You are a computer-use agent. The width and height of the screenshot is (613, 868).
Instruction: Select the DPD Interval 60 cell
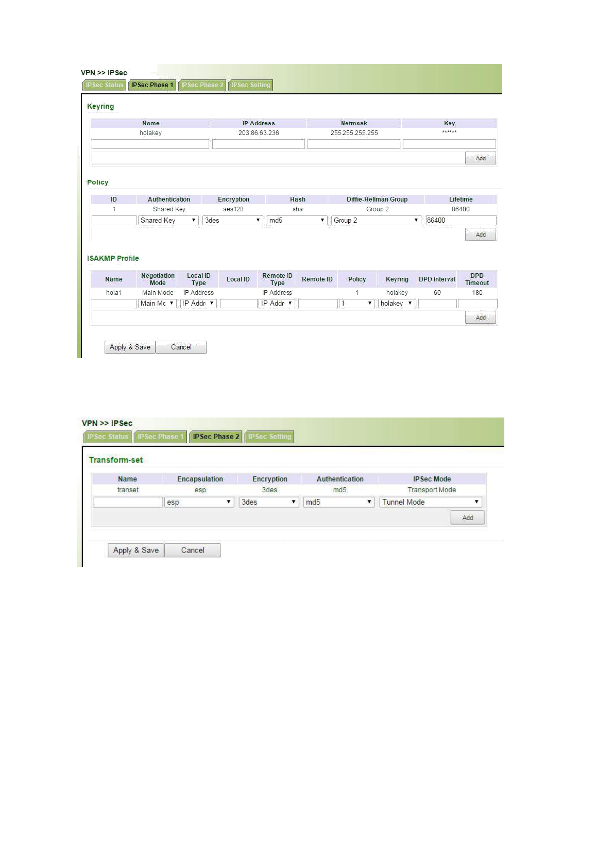tap(437, 293)
